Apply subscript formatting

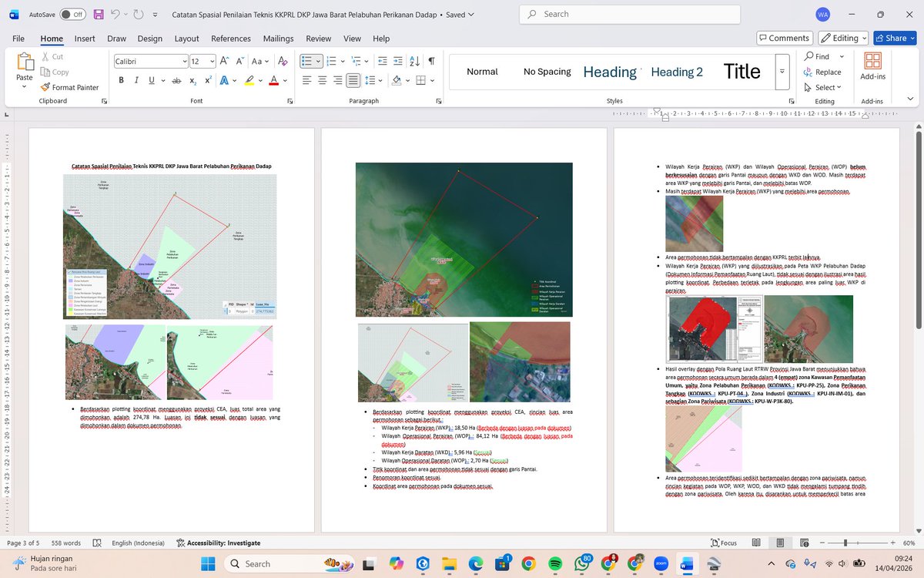pos(192,80)
